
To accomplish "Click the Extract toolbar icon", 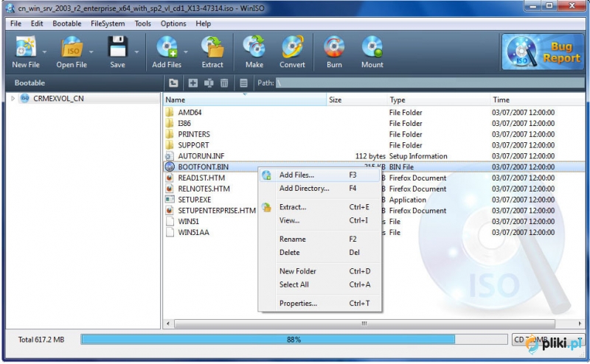I will [212, 47].
